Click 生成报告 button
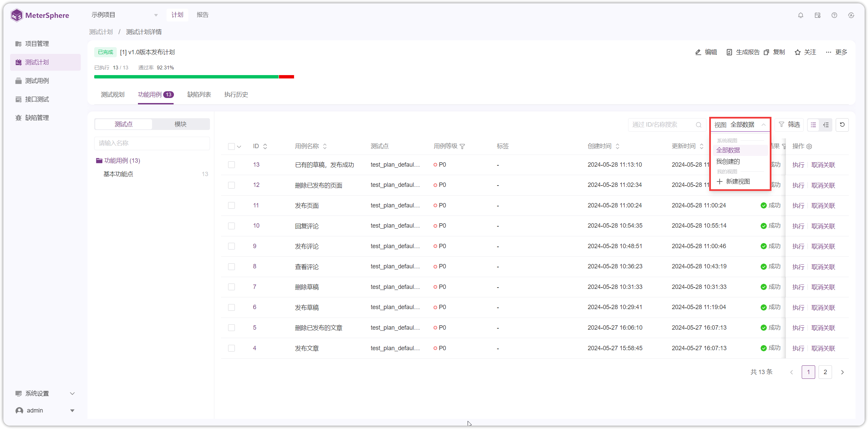The width and height of the screenshot is (868, 429). (x=743, y=52)
